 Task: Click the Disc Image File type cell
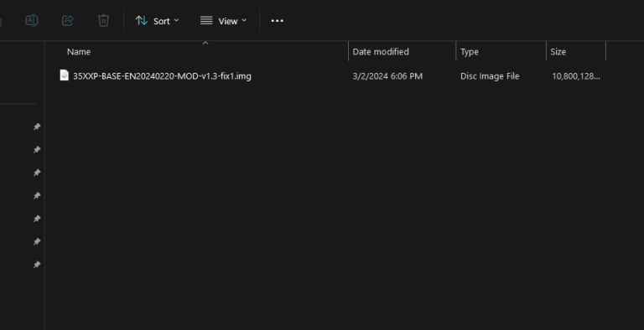tap(490, 76)
